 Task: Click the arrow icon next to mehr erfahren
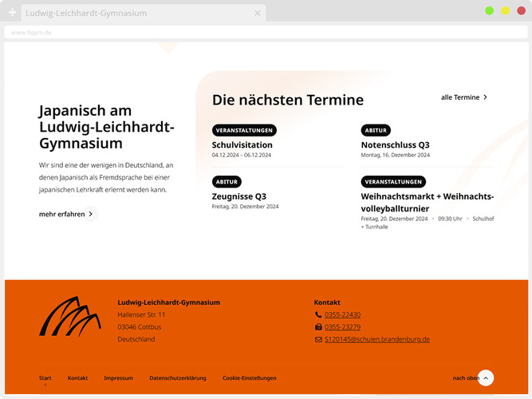pos(92,214)
